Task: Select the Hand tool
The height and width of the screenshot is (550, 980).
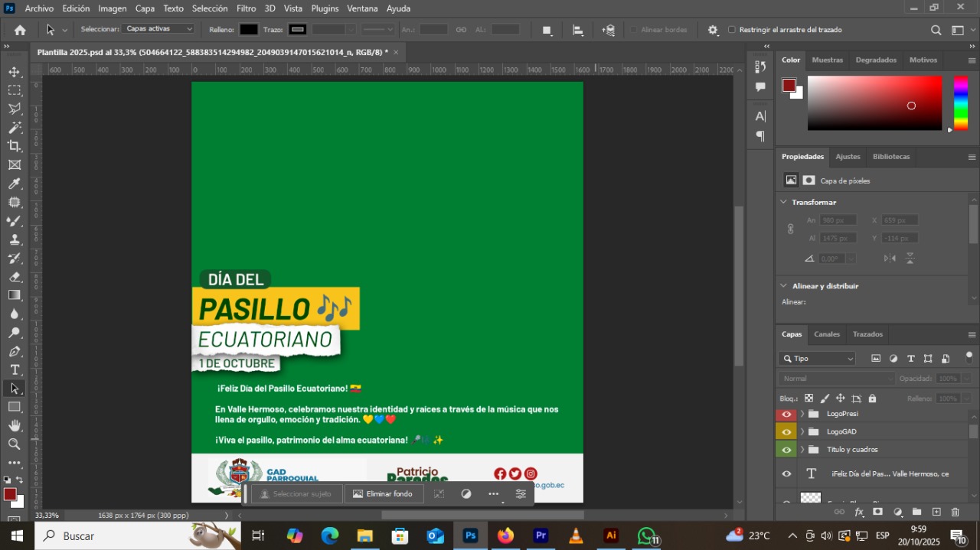Action: (15, 425)
